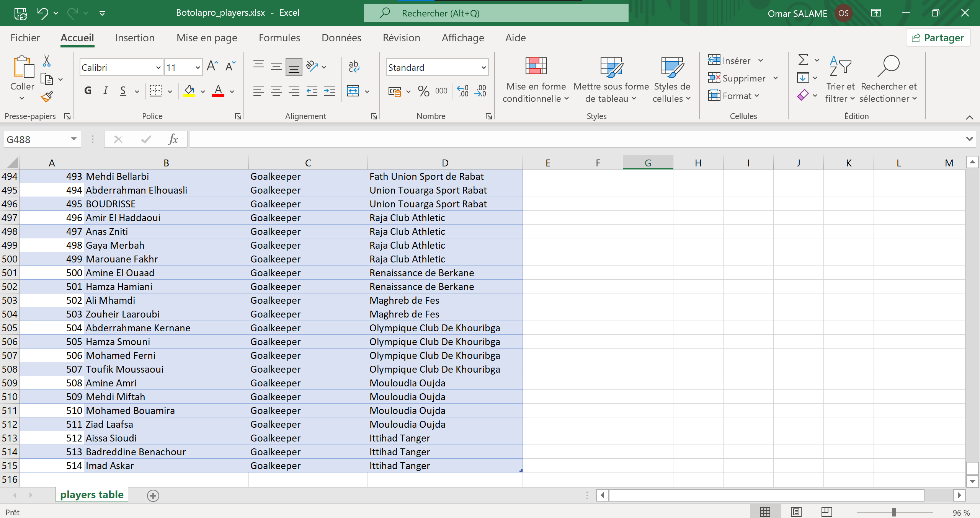Expand the Name Box dropdown arrow

click(74, 139)
